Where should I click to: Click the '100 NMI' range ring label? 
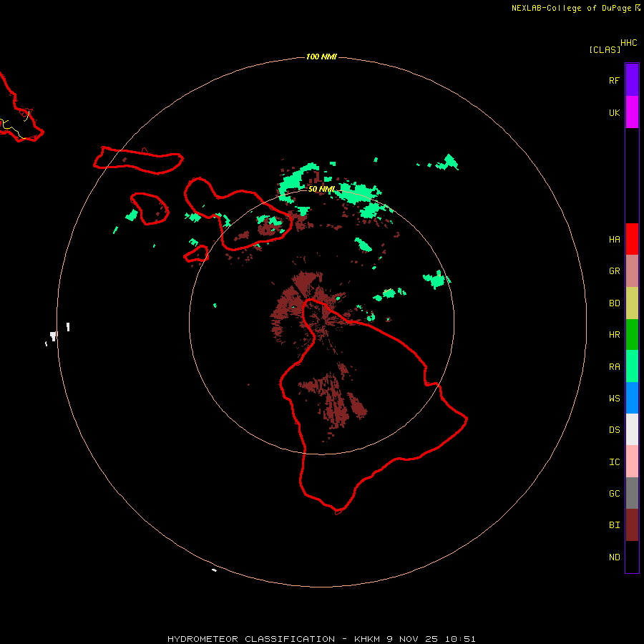tap(321, 57)
